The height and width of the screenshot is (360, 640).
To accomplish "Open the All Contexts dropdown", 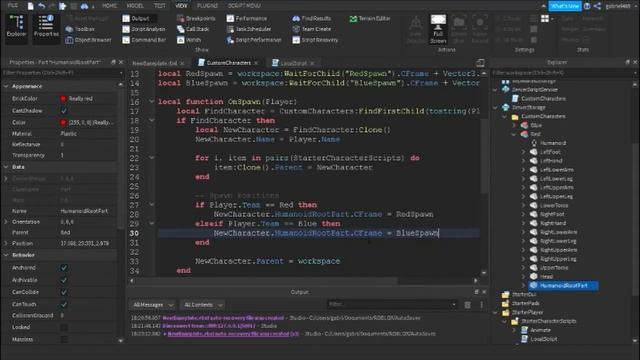I will (x=203, y=305).
